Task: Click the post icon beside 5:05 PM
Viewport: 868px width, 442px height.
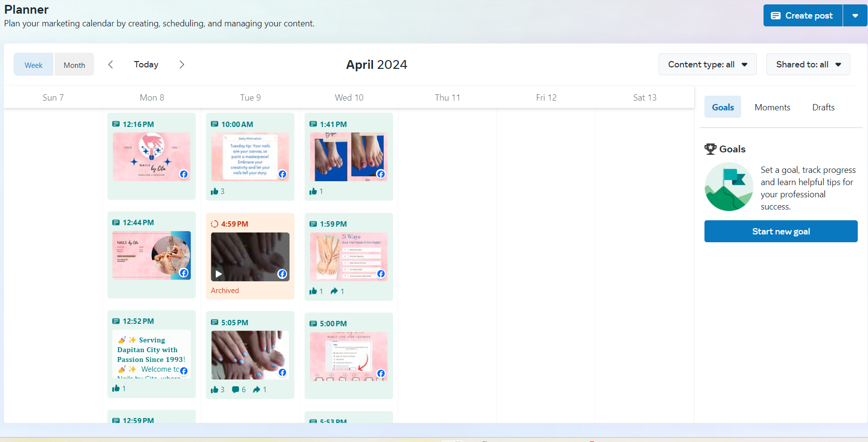Action: tap(215, 322)
